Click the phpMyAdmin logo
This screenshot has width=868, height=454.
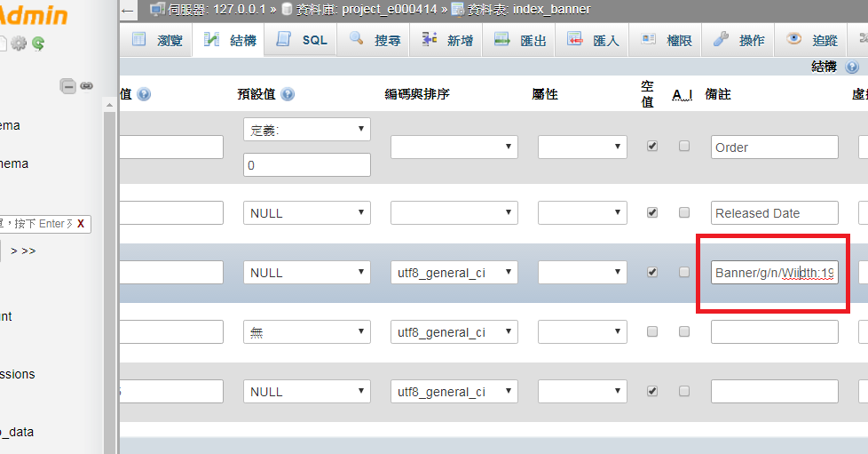click(33, 15)
